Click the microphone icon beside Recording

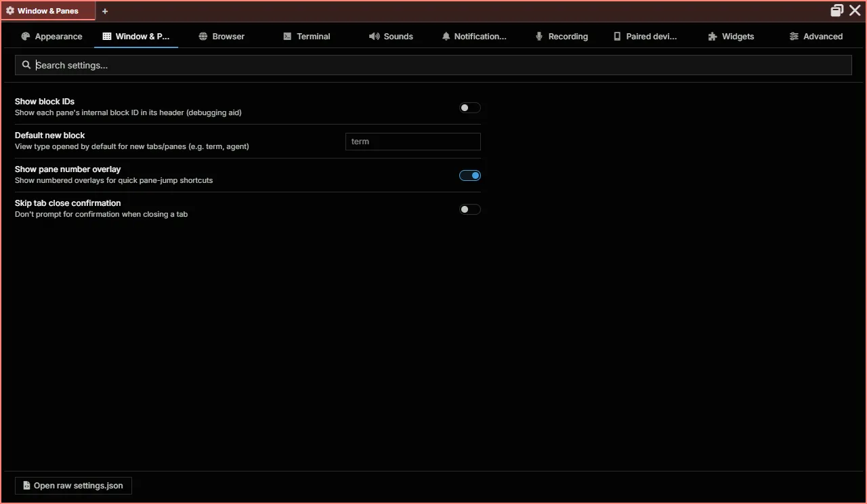click(x=539, y=37)
